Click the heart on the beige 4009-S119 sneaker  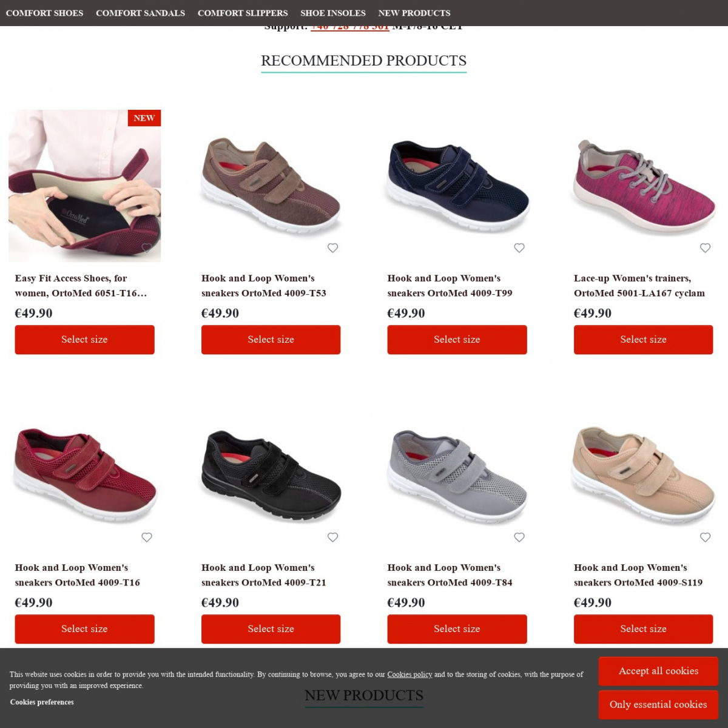pos(705,537)
